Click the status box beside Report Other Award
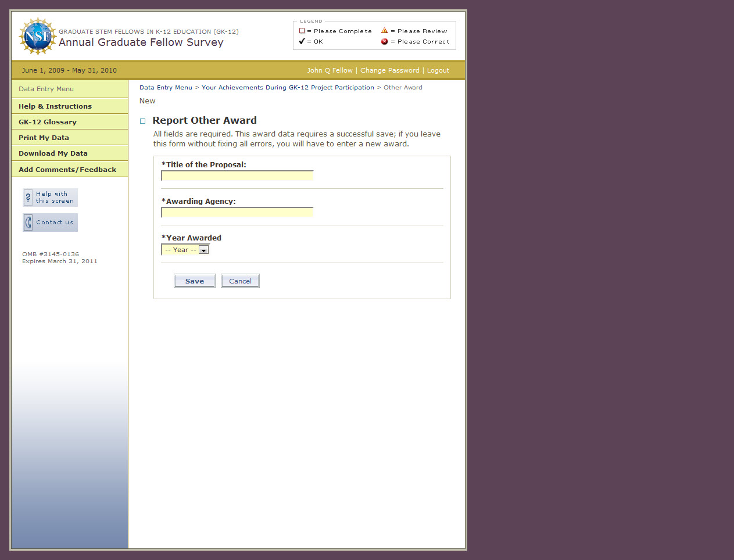This screenshot has width=734, height=560. click(142, 121)
